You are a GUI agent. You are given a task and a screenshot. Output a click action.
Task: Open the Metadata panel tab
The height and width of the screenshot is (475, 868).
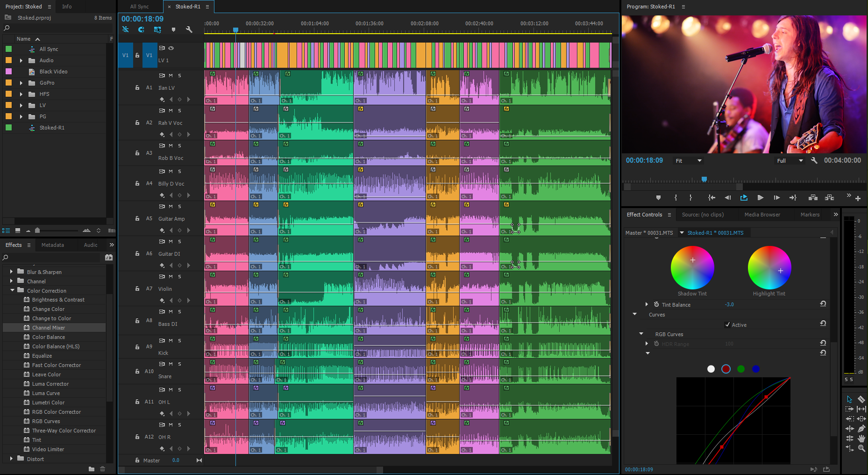tap(52, 245)
